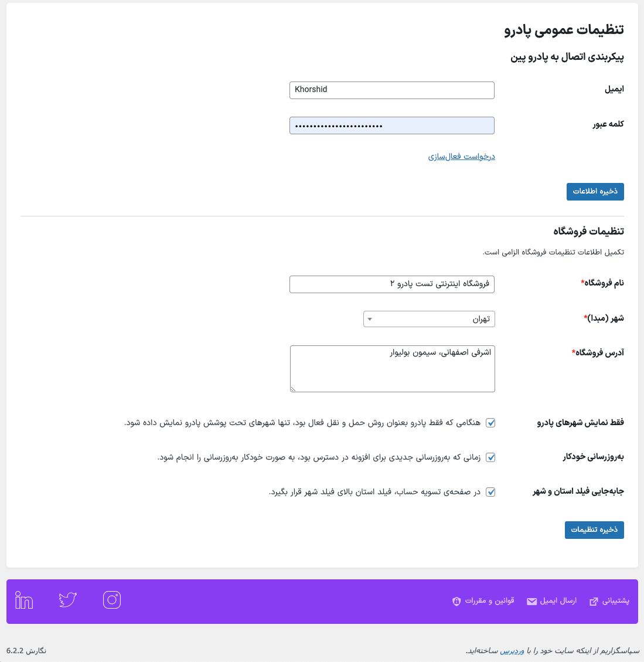This screenshot has height=662, width=644.
Task: Open the Twitter bird icon
Action: [x=67, y=600]
